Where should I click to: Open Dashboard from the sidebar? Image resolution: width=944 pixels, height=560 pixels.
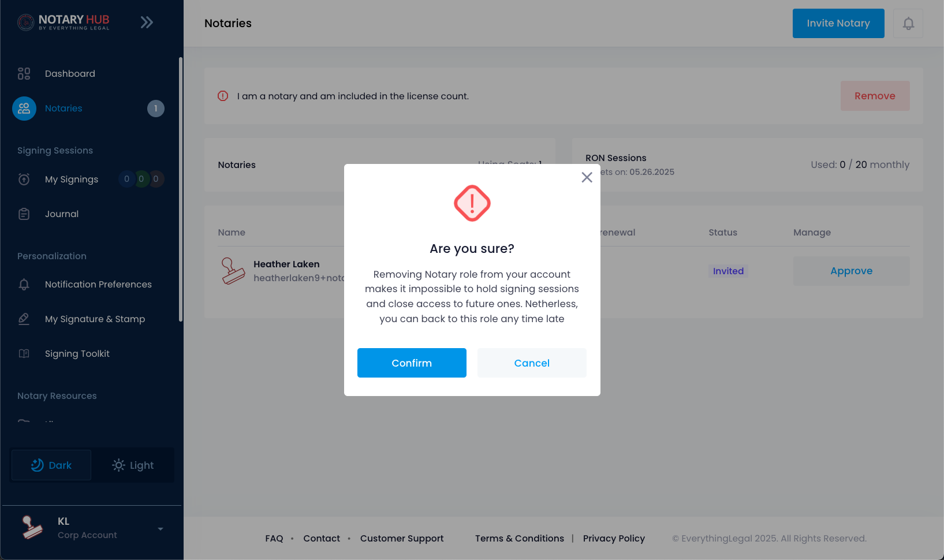pyautogui.click(x=70, y=74)
